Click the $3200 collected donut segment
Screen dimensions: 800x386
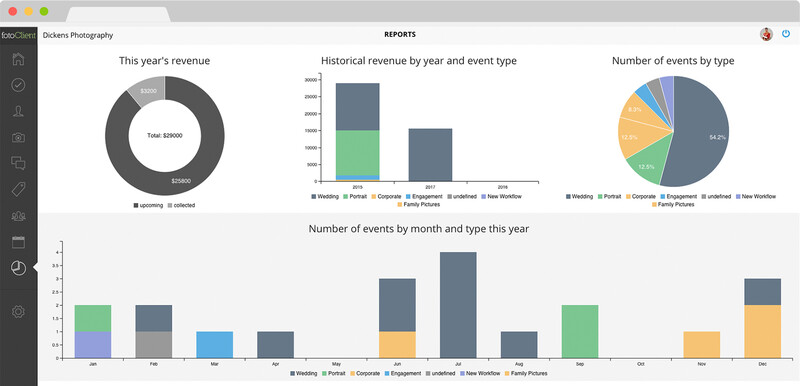point(147,90)
